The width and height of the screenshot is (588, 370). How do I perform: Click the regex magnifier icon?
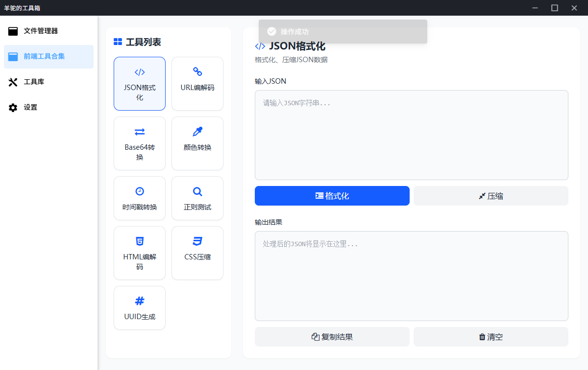(197, 191)
